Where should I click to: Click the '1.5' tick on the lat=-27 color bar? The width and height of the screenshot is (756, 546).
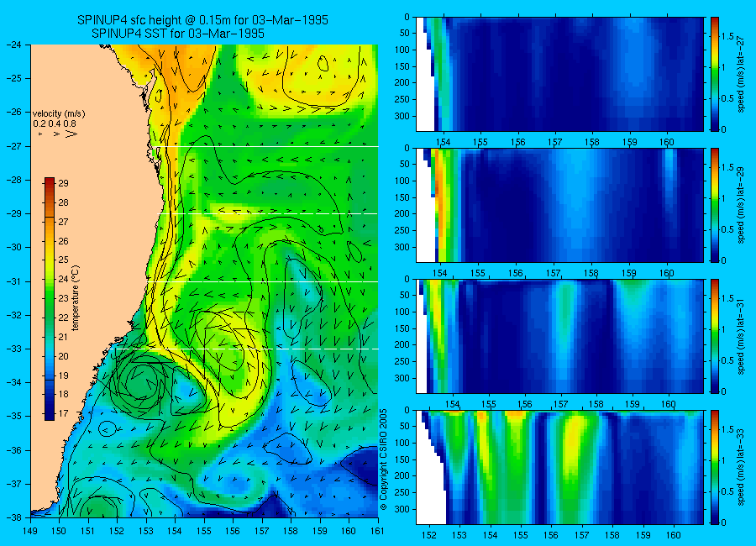coord(727,37)
